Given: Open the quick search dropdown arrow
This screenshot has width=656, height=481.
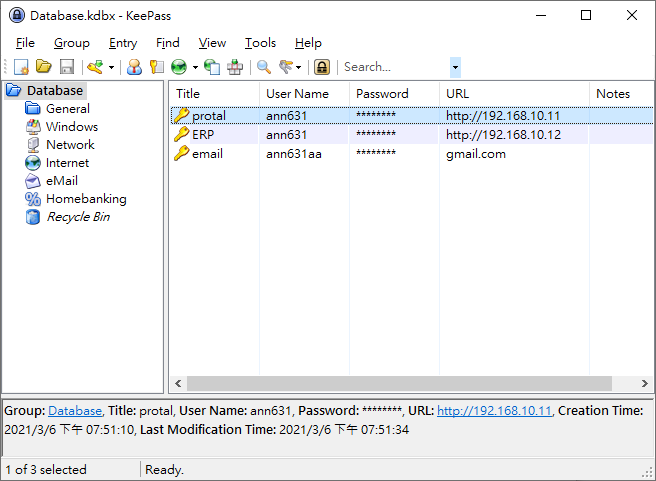Looking at the screenshot, I should click(x=456, y=67).
